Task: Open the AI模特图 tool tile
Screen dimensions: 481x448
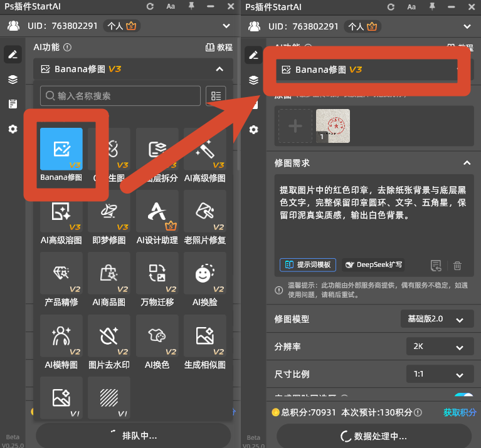Action: click(x=61, y=336)
